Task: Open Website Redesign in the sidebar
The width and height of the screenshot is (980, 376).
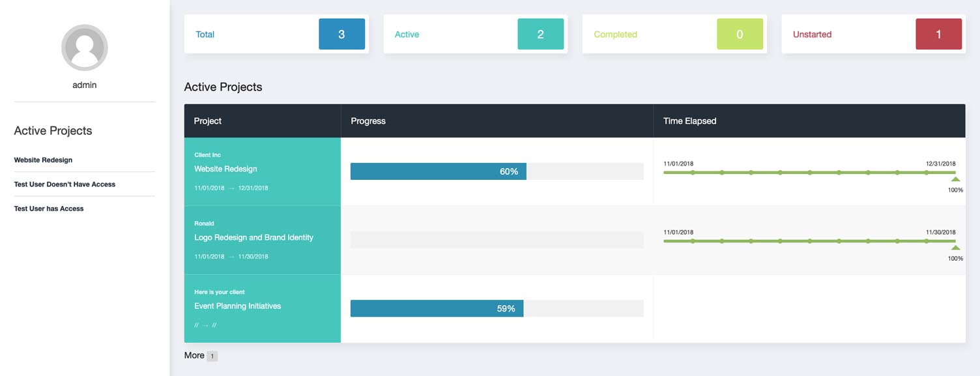Action: tap(43, 160)
